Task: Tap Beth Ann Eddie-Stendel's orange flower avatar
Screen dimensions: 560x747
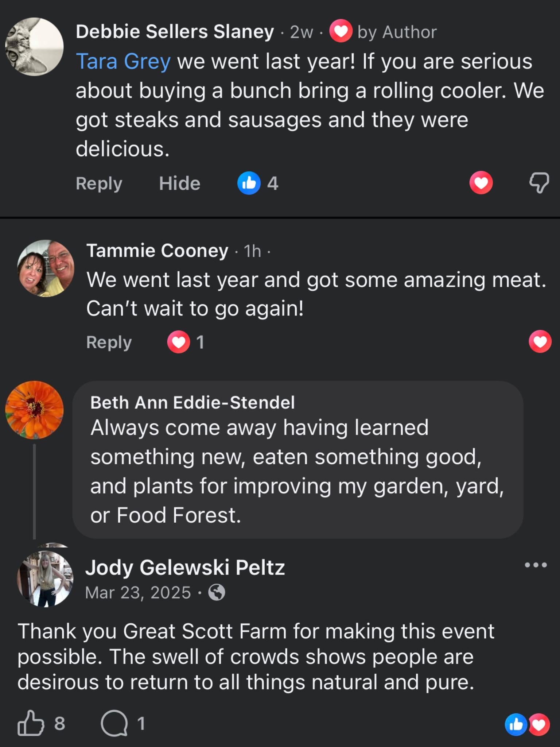Action: click(x=34, y=410)
